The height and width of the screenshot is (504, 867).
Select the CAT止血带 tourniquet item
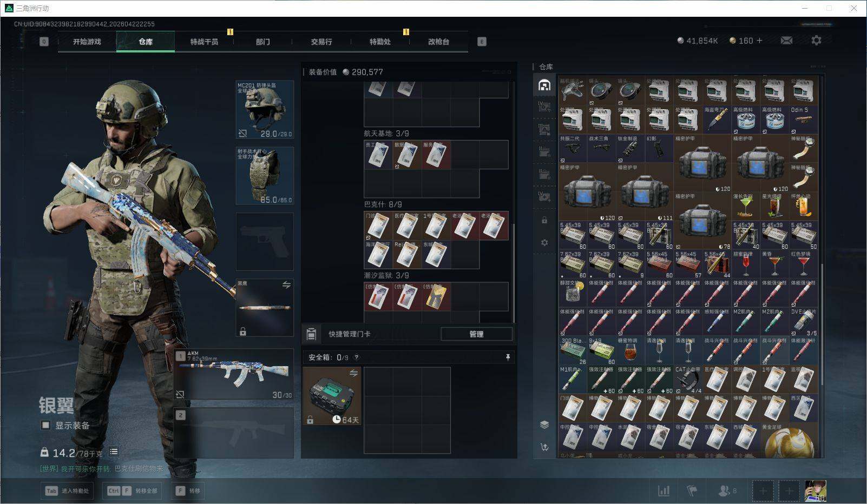click(688, 380)
